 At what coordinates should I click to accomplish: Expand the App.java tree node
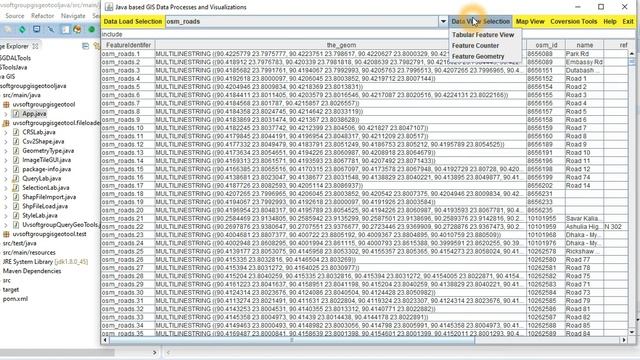click(6, 114)
